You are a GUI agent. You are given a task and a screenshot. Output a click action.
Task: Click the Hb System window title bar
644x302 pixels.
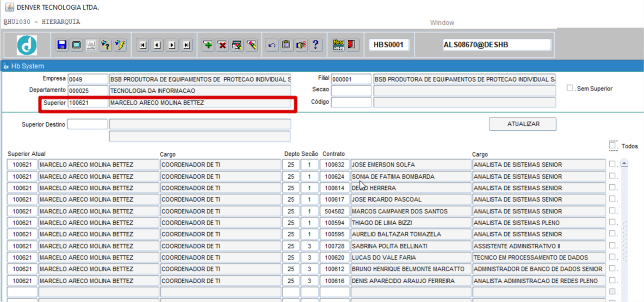322,66
